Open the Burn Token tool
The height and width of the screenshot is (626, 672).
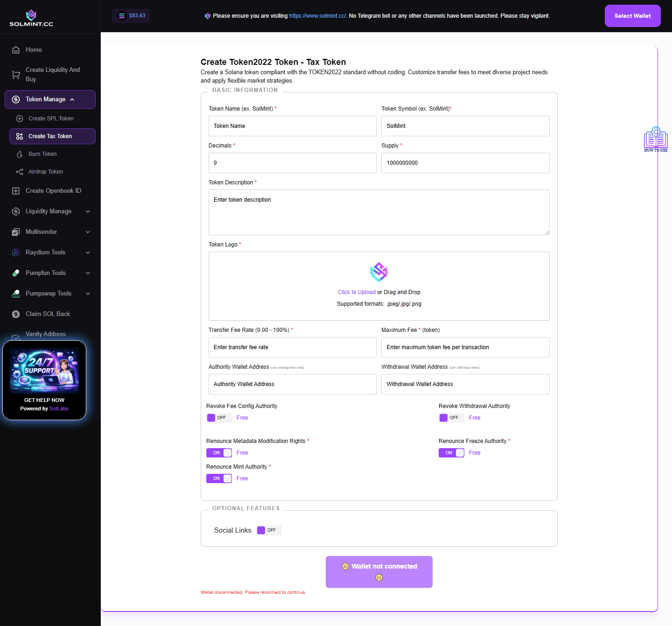[42, 154]
